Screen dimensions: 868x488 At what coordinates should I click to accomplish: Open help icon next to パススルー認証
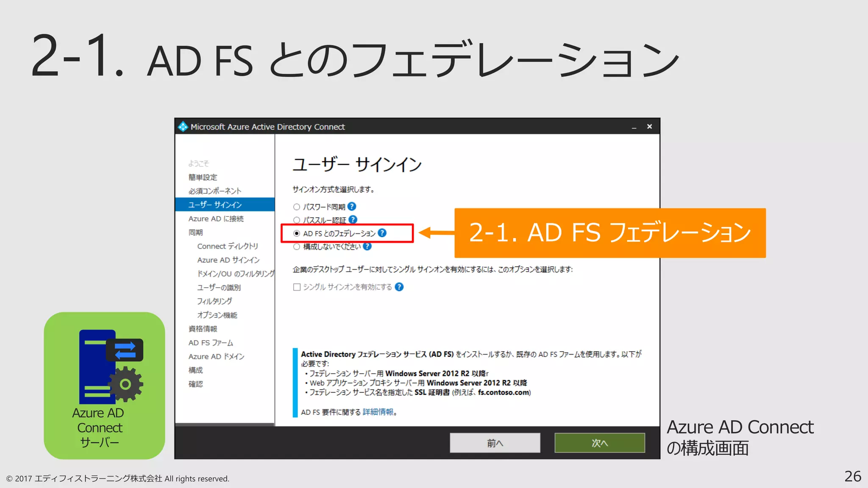coord(353,219)
